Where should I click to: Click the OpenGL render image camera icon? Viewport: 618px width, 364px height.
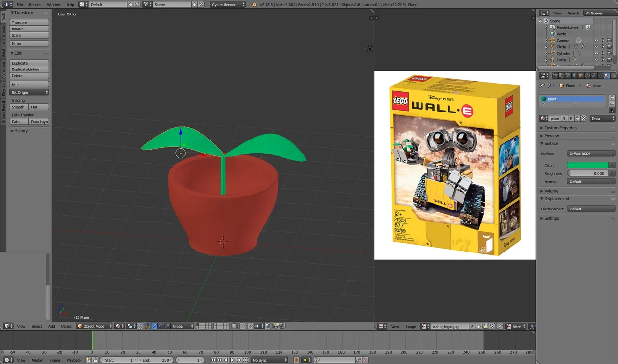click(x=275, y=326)
